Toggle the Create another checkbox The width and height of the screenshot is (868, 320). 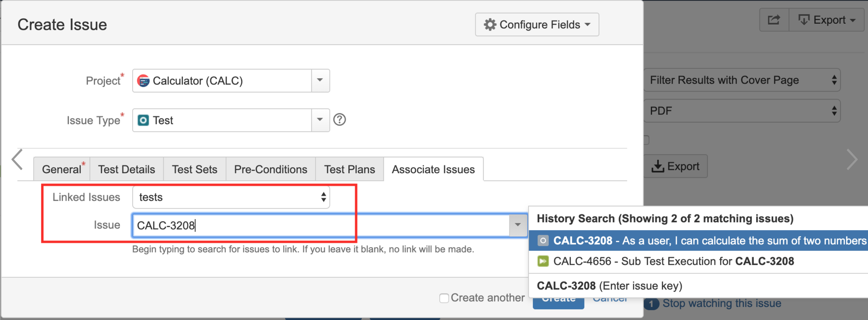point(444,298)
